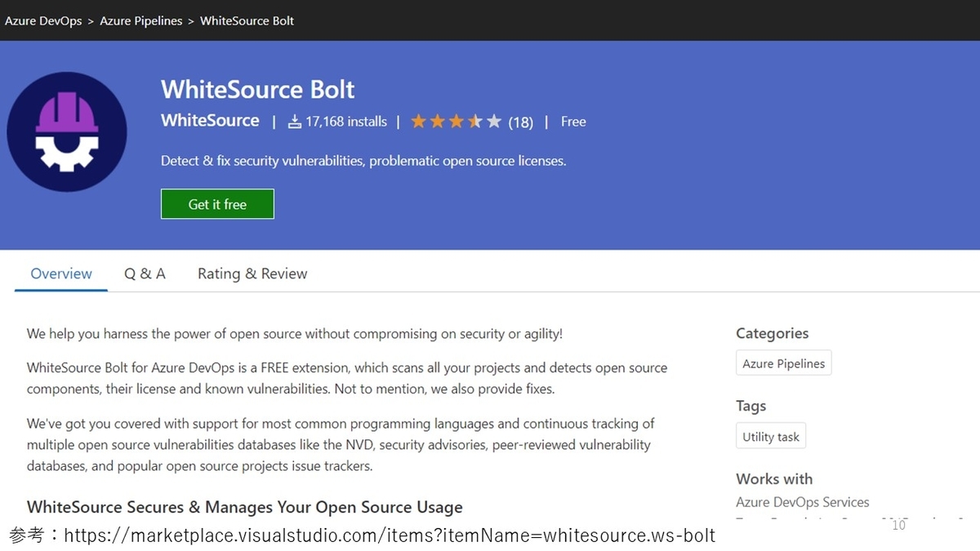Click the WhiteSource Bolt logo icon
Screen dimensions: 980x551
pos(67,132)
